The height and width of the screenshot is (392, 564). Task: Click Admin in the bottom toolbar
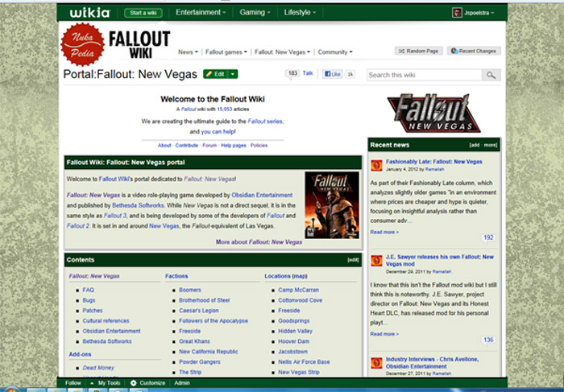point(182,383)
